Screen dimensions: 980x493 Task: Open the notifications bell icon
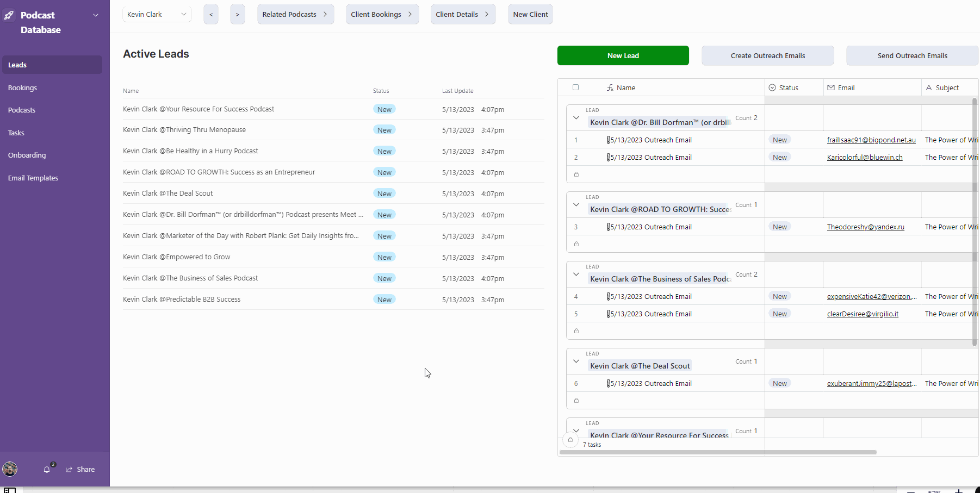pyautogui.click(x=47, y=470)
